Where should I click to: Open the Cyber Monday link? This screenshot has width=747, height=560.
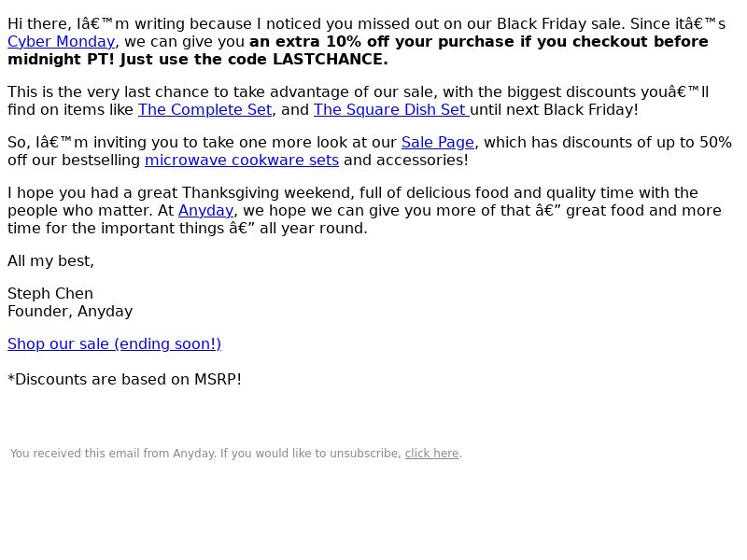tap(62, 42)
